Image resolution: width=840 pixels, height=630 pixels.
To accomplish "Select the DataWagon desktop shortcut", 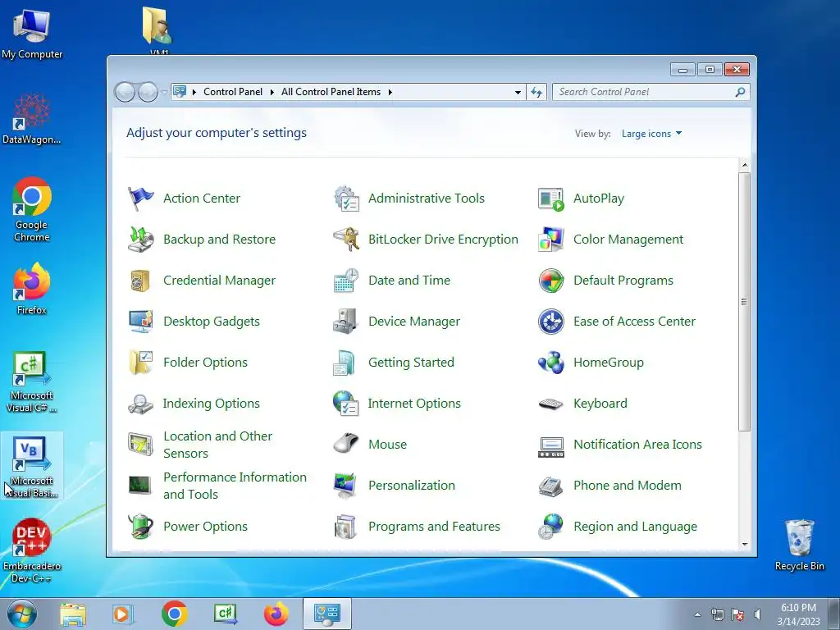I will (32, 119).
